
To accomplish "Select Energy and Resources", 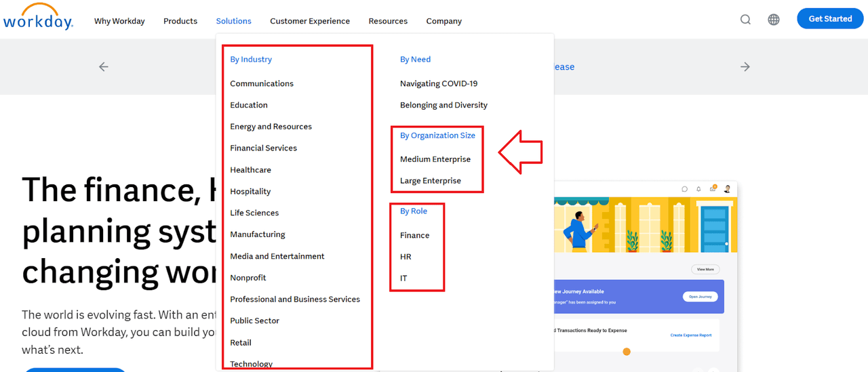I will coord(271,127).
